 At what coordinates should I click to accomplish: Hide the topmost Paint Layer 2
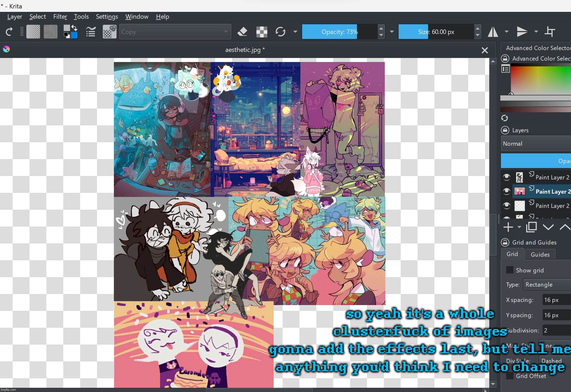[506, 177]
